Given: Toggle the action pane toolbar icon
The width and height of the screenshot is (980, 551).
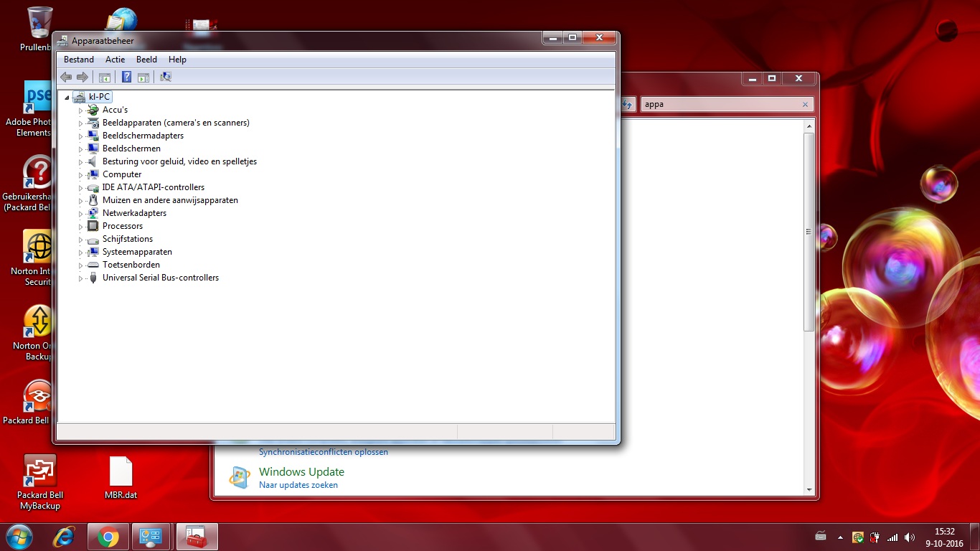Looking at the screenshot, I should [143, 77].
